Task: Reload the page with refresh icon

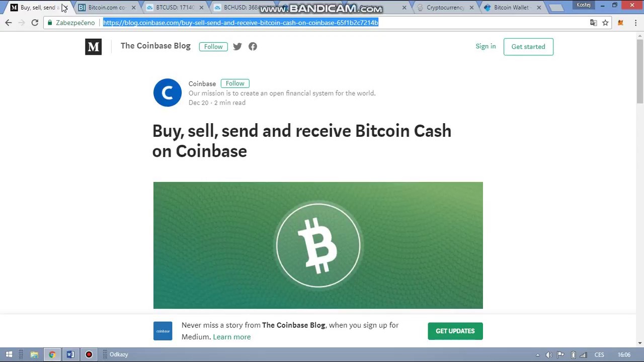Action: click(x=35, y=23)
